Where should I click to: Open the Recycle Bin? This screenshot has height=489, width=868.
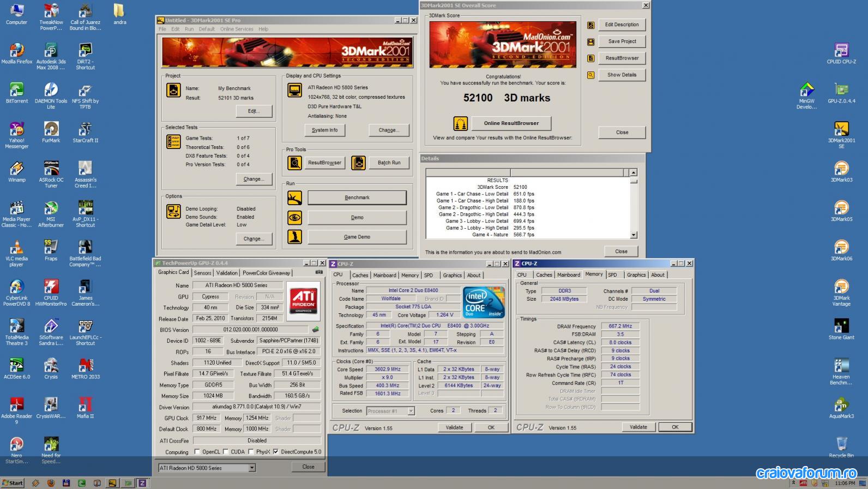click(841, 447)
